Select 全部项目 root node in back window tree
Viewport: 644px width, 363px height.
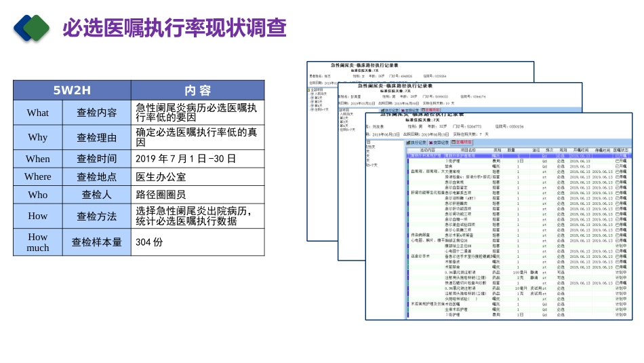[317, 90]
